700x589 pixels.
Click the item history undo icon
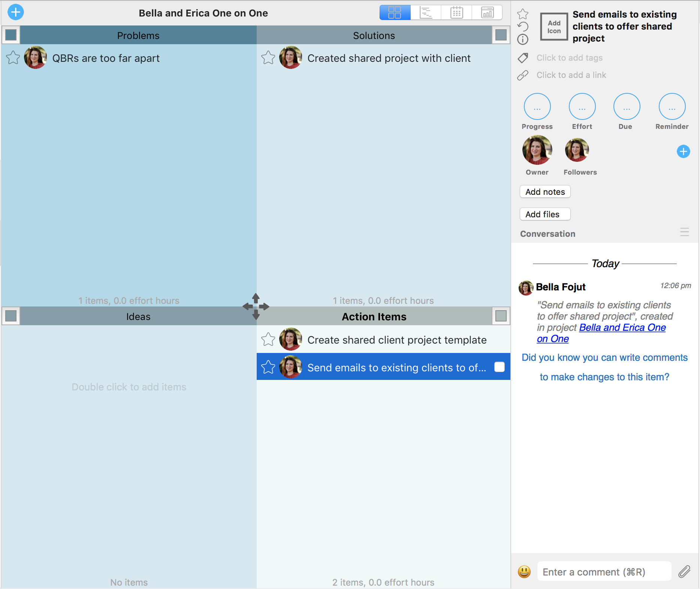click(523, 27)
